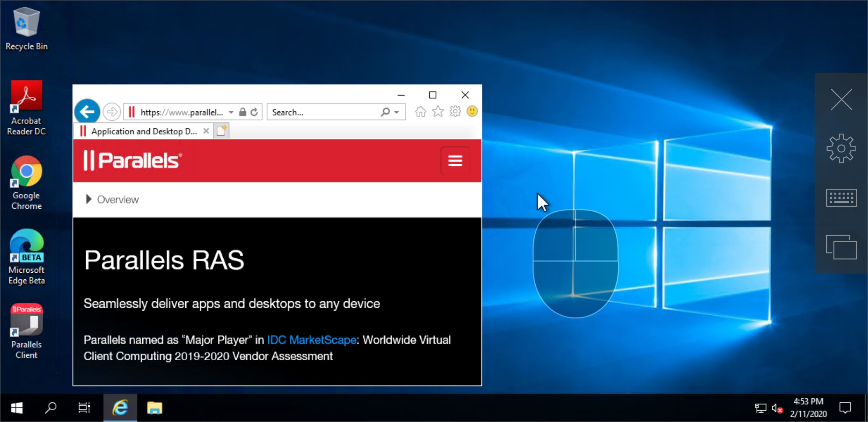Viewport: 868px width, 422px height.
Task: Open a new browser tab
Action: tap(221, 131)
